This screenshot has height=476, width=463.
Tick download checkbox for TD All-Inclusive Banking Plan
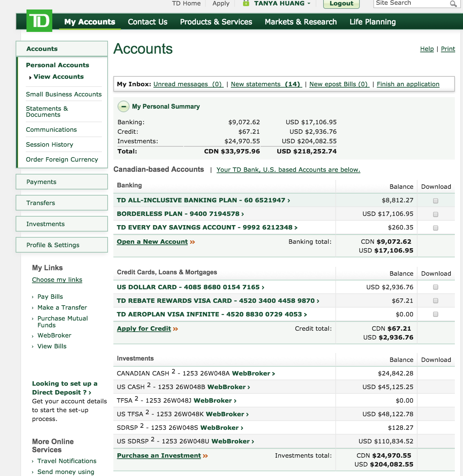click(436, 201)
